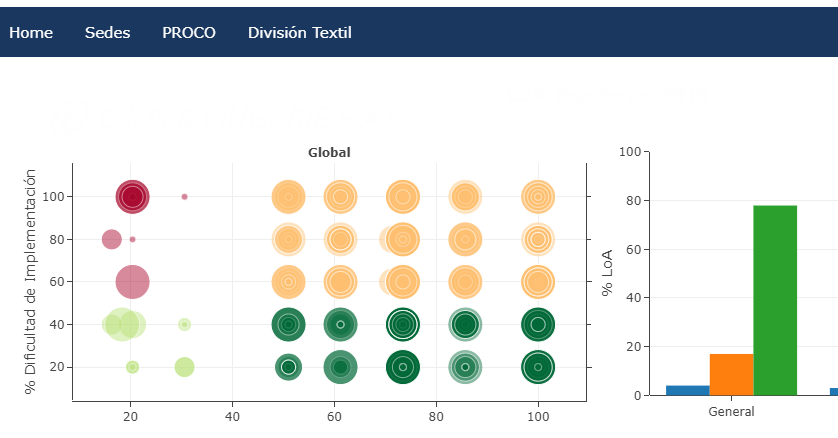Select the short blue bar in General

tap(687, 390)
